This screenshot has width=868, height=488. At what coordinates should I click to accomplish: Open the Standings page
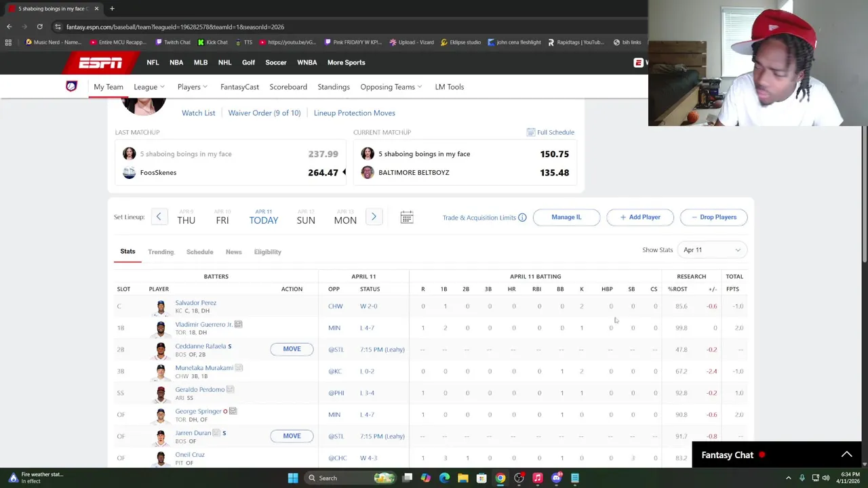(x=334, y=87)
